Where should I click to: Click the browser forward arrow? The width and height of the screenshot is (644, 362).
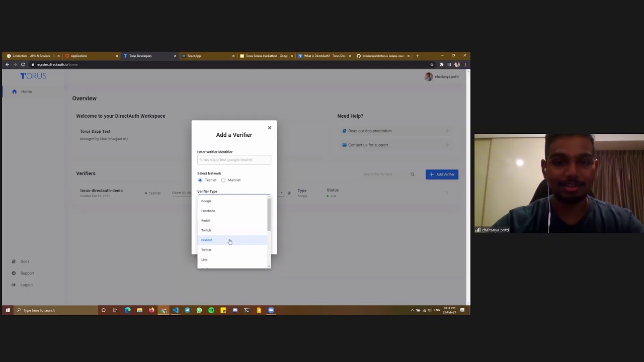click(x=15, y=64)
